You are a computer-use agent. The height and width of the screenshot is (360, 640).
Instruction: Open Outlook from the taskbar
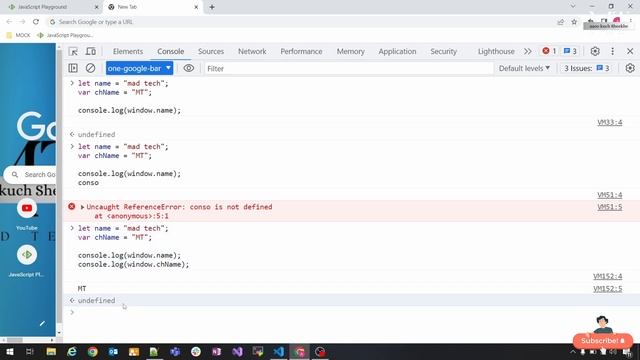click(113, 351)
